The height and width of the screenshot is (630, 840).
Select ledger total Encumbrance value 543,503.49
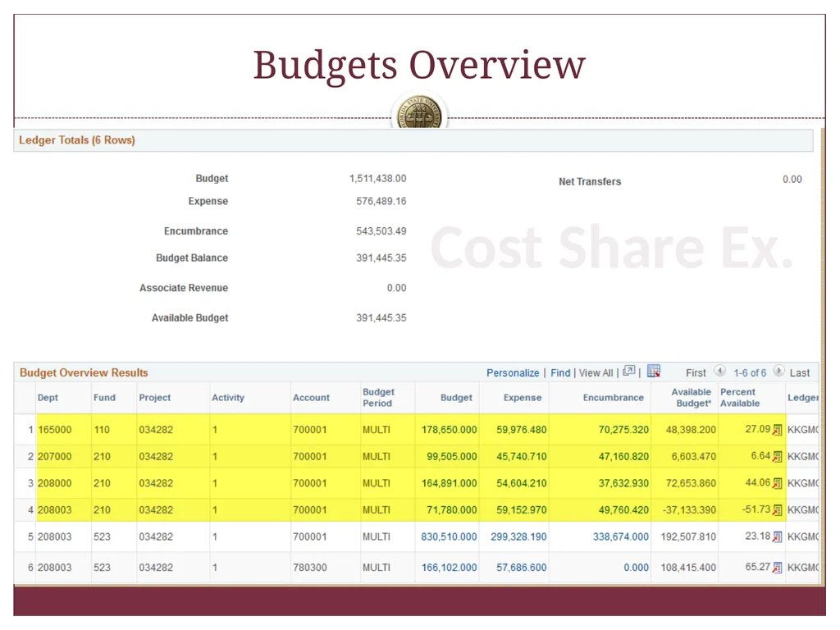pos(381,231)
